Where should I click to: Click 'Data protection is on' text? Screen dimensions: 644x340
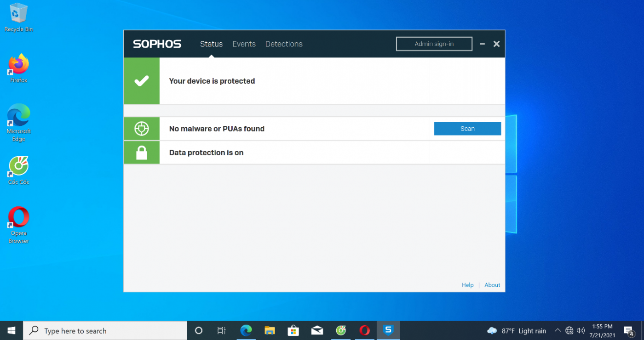(x=206, y=153)
